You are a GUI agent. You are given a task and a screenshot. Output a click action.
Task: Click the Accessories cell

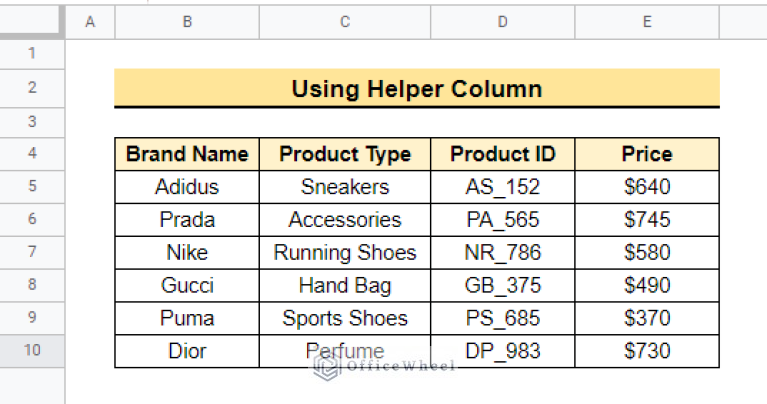345,220
